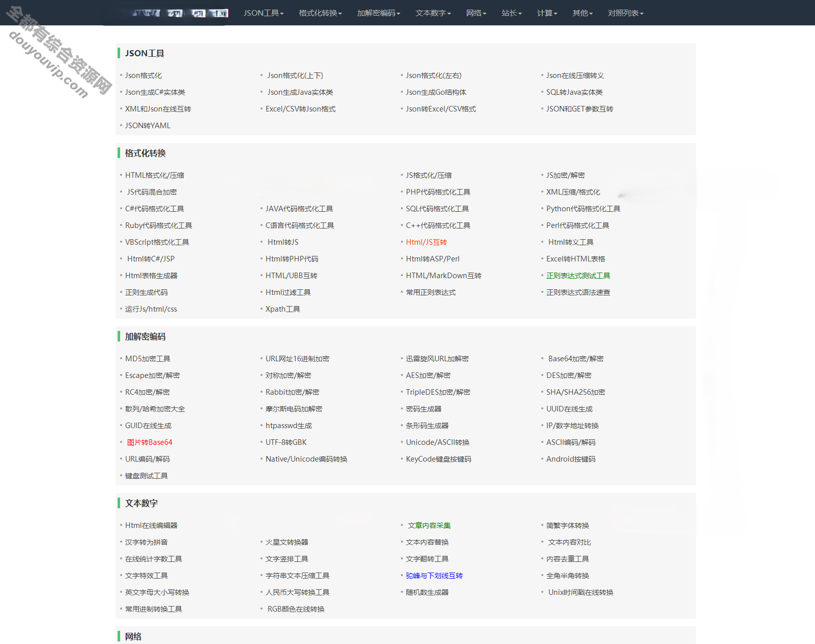The image size is (815, 644).
Task: Open UTF-8转GBK tool
Action: click(286, 442)
